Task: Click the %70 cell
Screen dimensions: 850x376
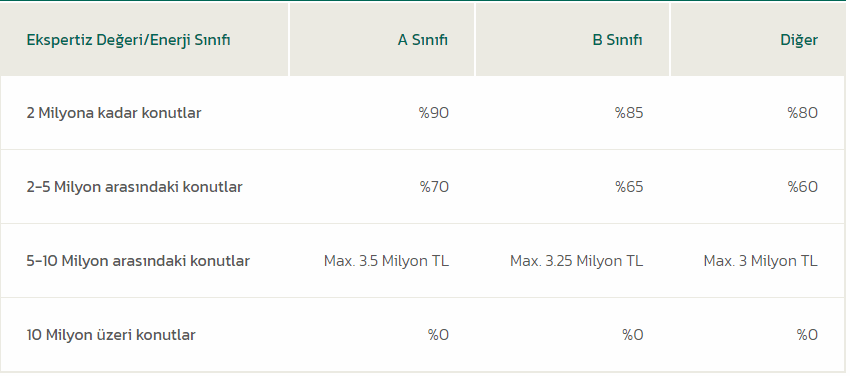Action: (434, 187)
